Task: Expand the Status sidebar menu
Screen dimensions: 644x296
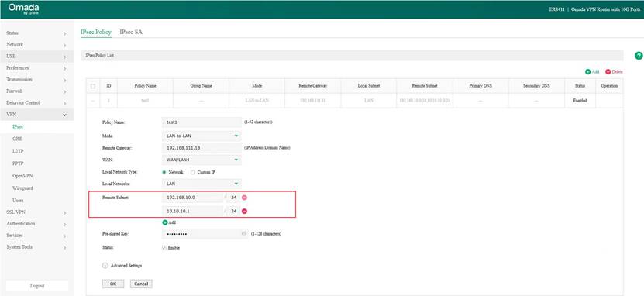Action: tap(37, 33)
